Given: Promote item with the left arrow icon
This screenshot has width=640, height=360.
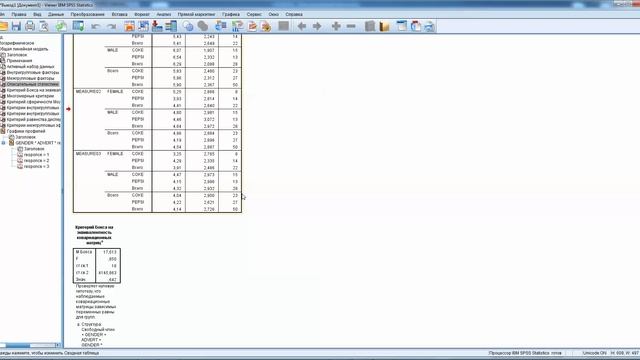Looking at the screenshot, I should [x=302, y=27].
